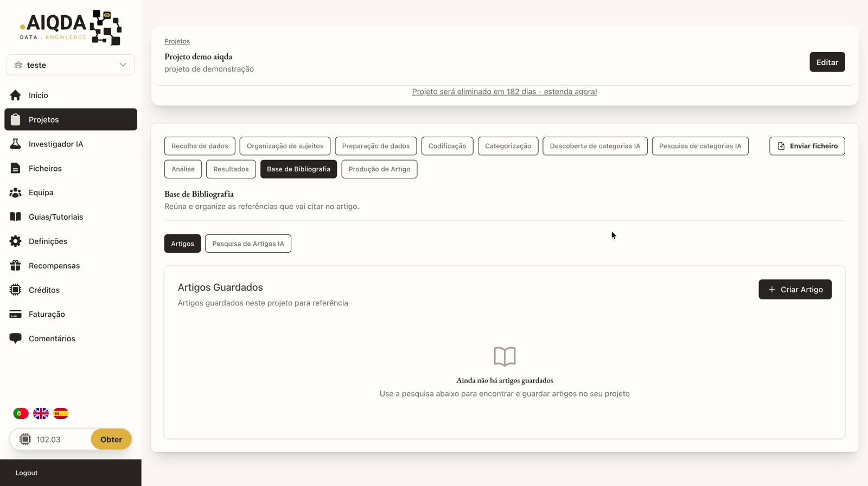868x486 pixels.
Task: Click the Créditos chip icon
Action: (x=15, y=290)
